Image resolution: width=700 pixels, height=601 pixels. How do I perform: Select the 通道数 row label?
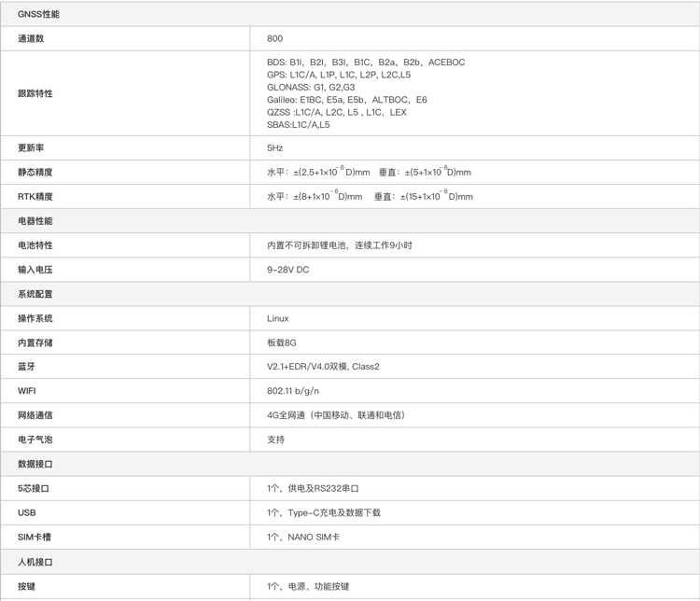pos(31,38)
